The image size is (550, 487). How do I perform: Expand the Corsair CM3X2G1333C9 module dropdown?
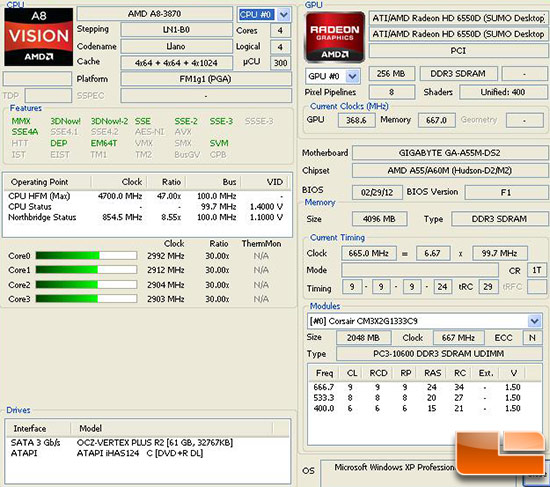coord(534,321)
